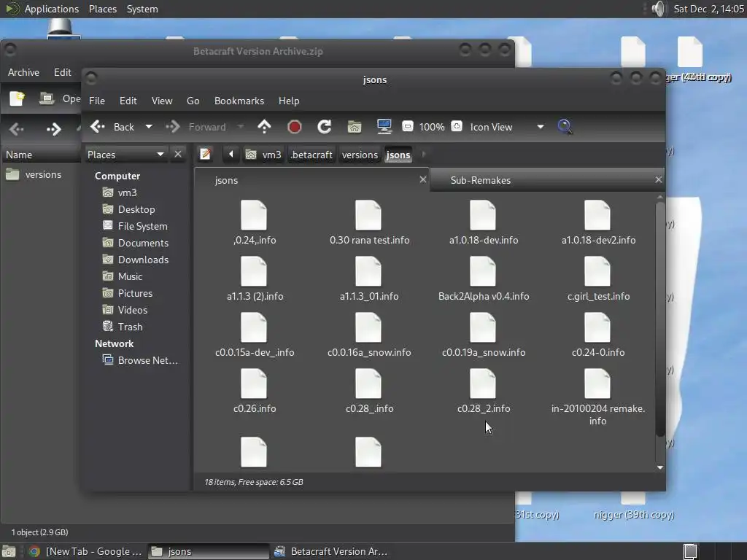Image resolution: width=747 pixels, height=560 pixels.
Task: Select the a1.1.3_01.info file
Action: pos(369,279)
